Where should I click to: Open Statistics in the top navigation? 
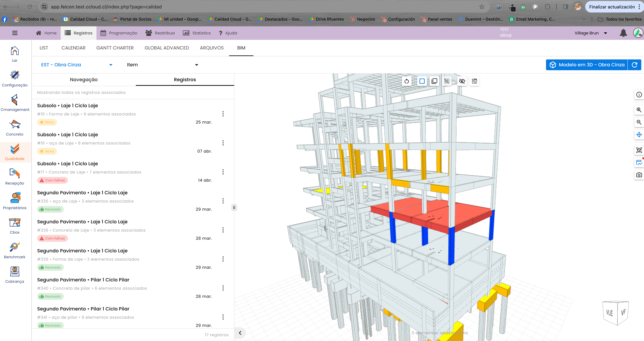pos(197,33)
